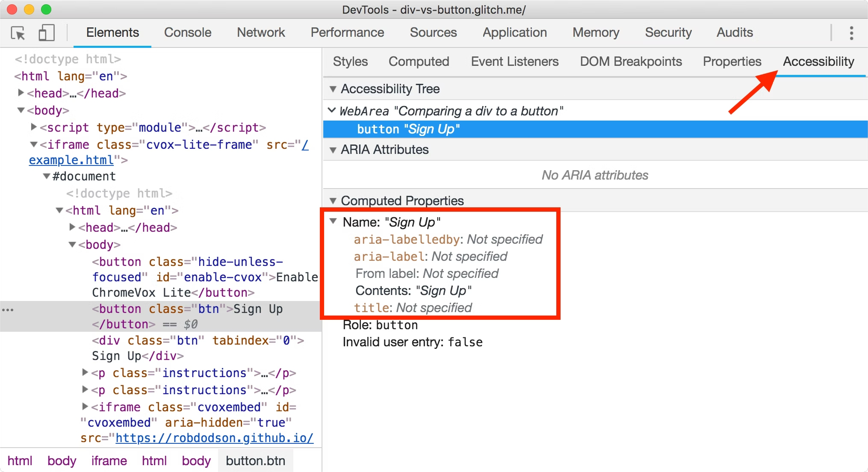868x472 pixels.
Task: Select the button "Sign Up" accessibility tree row
Action: click(595, 129)
